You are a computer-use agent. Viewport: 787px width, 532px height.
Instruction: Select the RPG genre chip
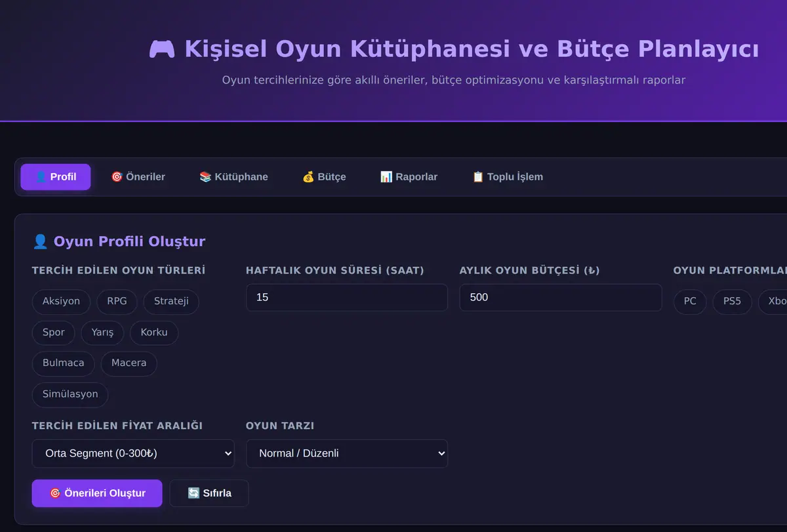pos(117,301)
